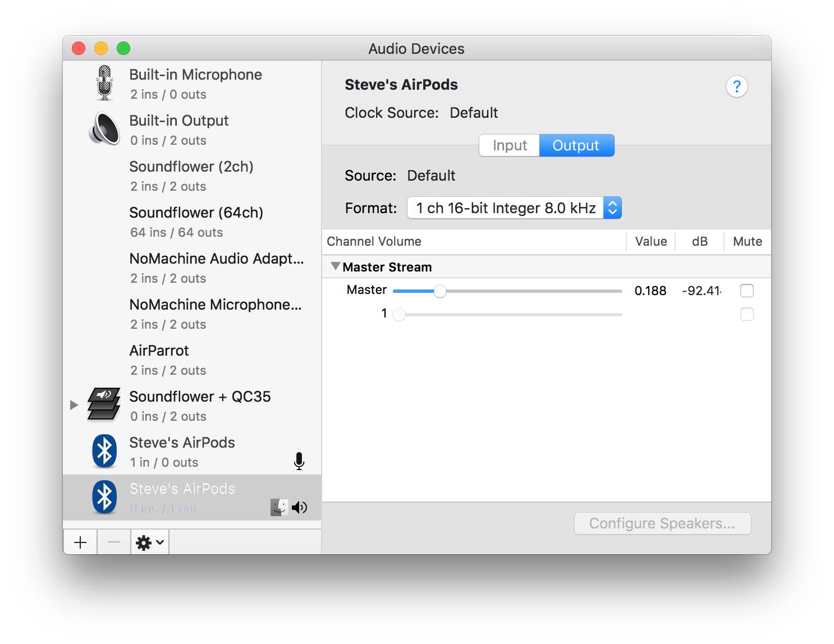The height and width of the screenshot is (644, 834).
Task: Expand the Soundflower + QC35 aggregate device
Action: pos(74,404)
